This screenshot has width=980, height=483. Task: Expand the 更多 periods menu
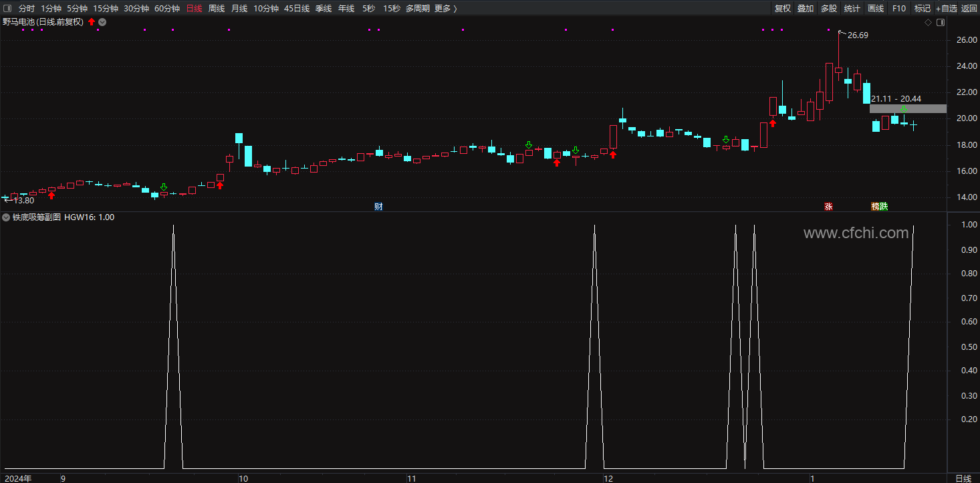446,9
